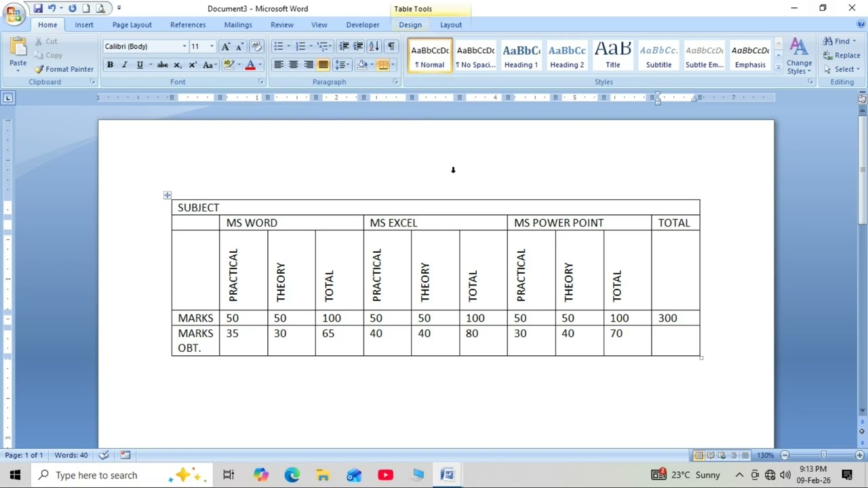Toggle Bold formatting

(110, 65)
